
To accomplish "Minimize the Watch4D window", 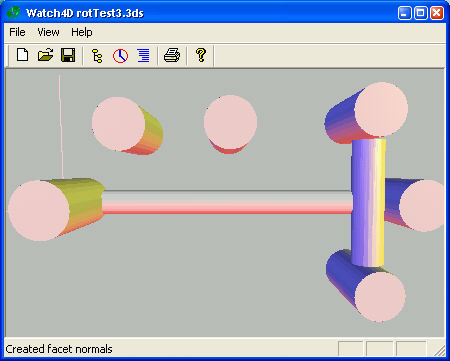I will click(x=405, y=13).
